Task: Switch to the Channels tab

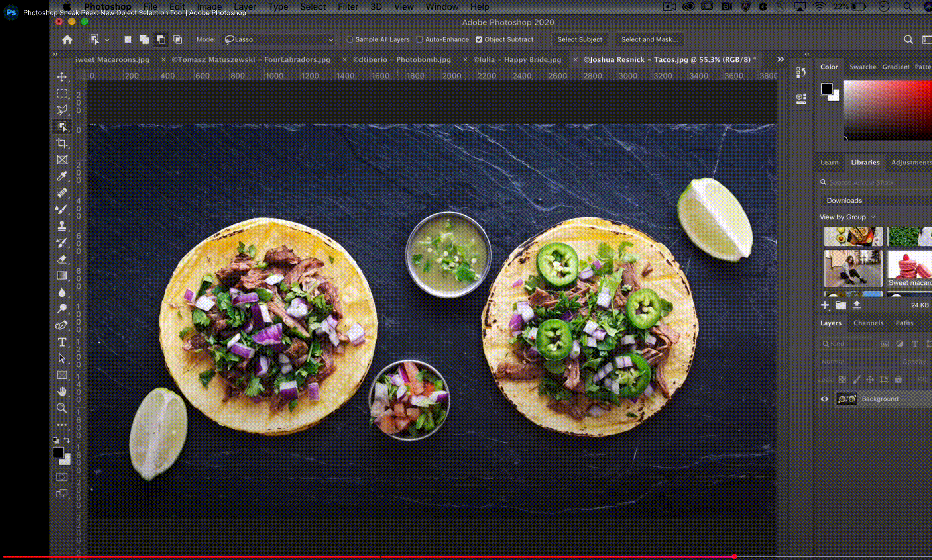Action: [868, 323]
